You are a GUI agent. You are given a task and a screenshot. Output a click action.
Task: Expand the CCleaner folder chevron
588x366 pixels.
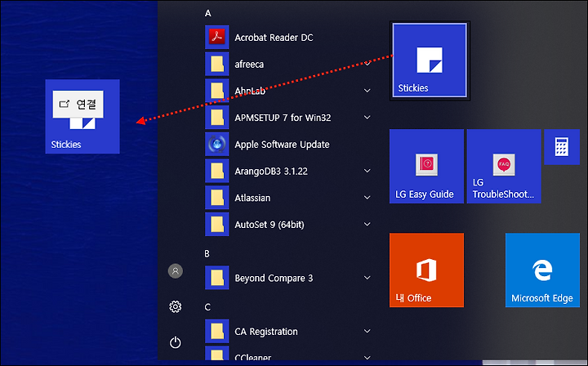pyautogui.click(x=367, y=357)
